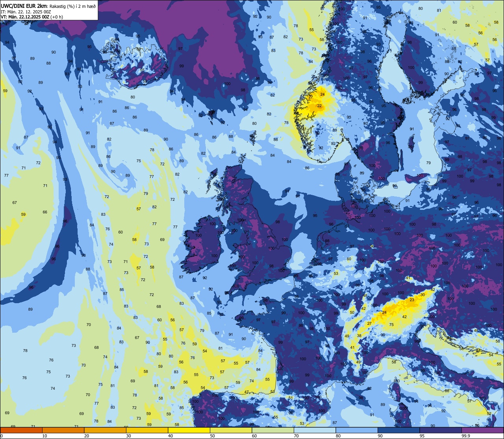Select the golden 30–40 legend segment

(147, 430)
